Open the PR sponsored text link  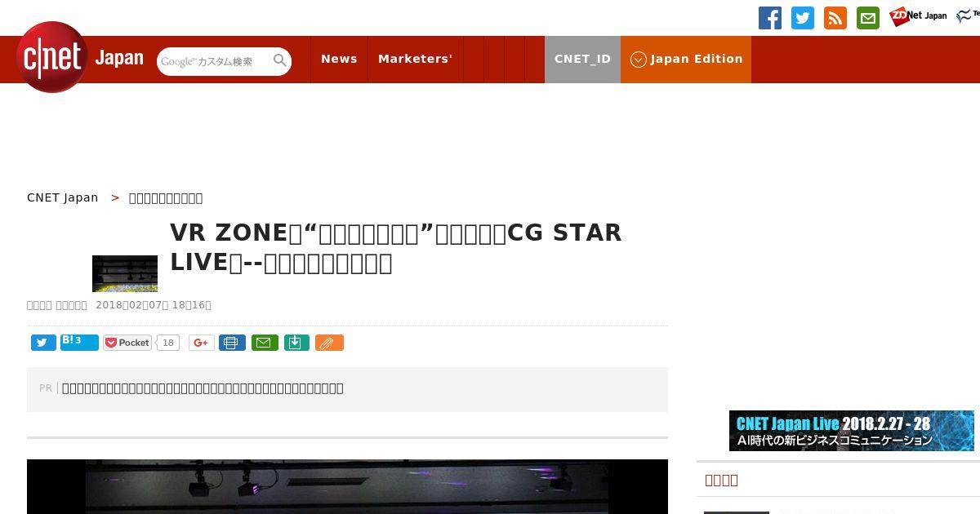pyautogui.click(x=203, y=388)
